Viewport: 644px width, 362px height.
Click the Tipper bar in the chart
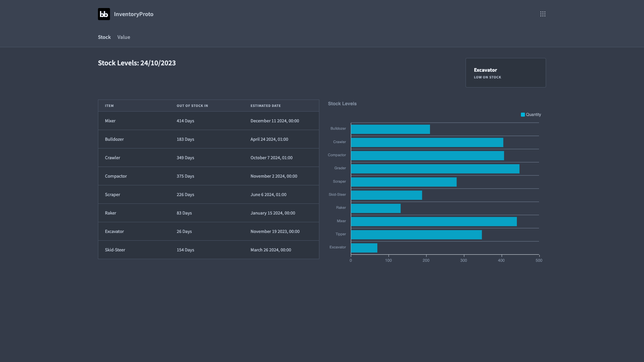click(x=416, y=235)
